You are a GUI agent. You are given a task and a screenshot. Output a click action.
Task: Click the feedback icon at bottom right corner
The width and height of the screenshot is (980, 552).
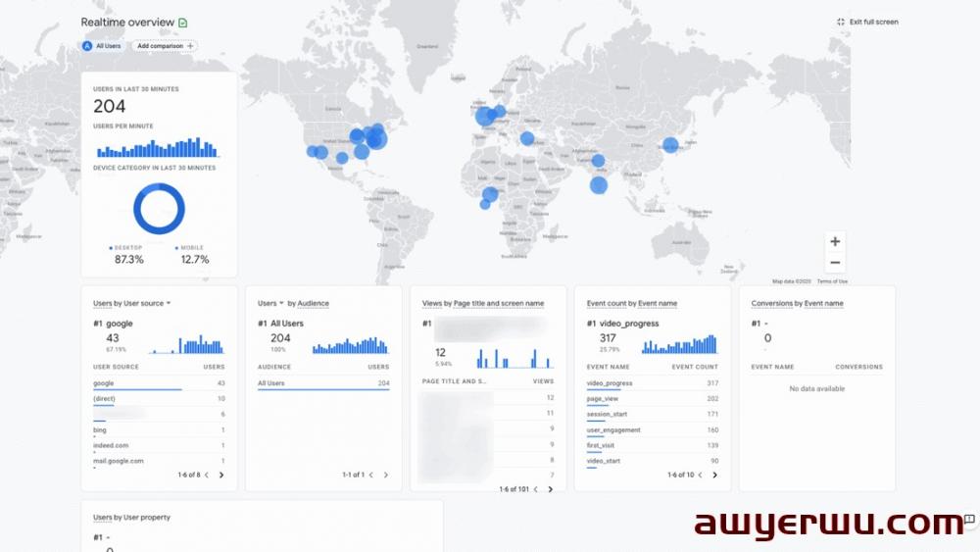969,519
